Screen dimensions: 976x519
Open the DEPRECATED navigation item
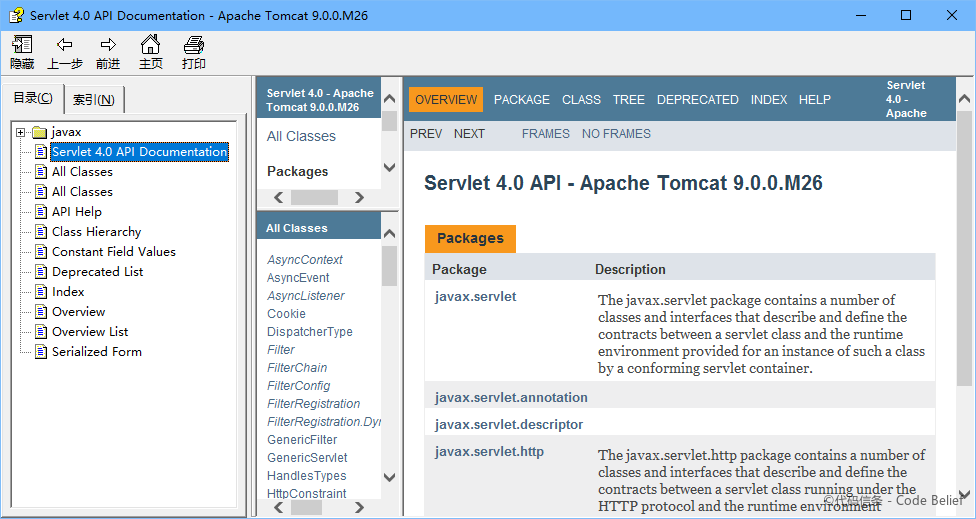698,100
